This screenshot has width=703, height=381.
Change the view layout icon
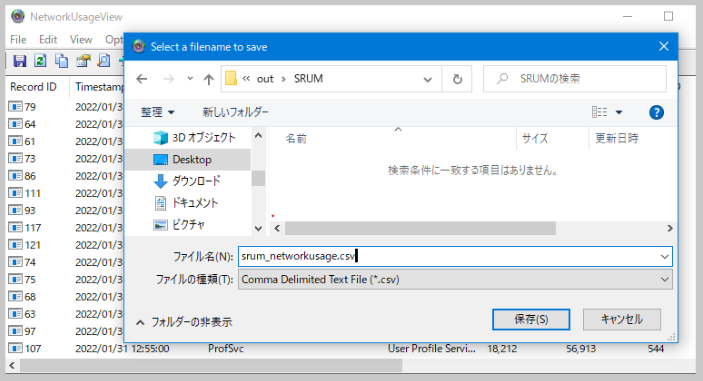point(599,112)
